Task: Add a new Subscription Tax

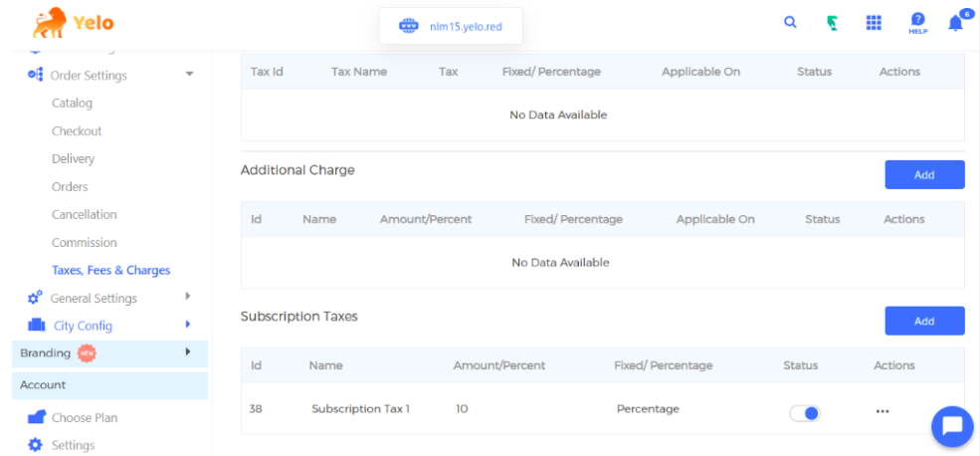Action: point(923,321)
